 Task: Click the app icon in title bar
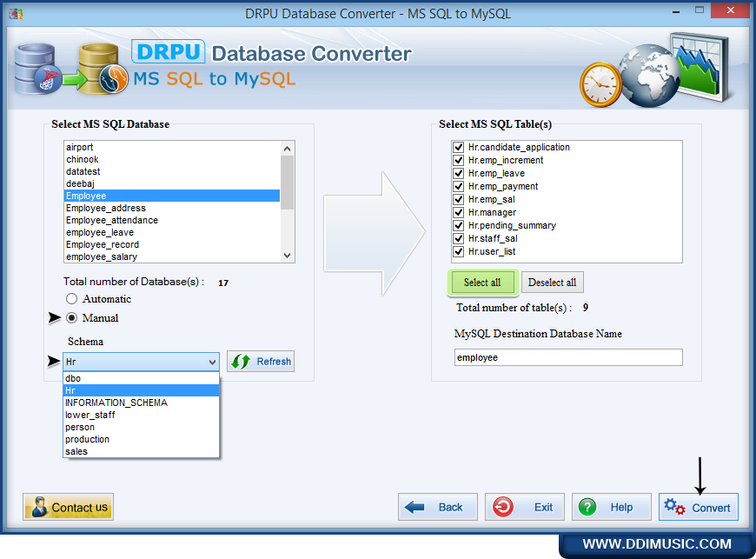pyautogui.click(x=16, y=14)
